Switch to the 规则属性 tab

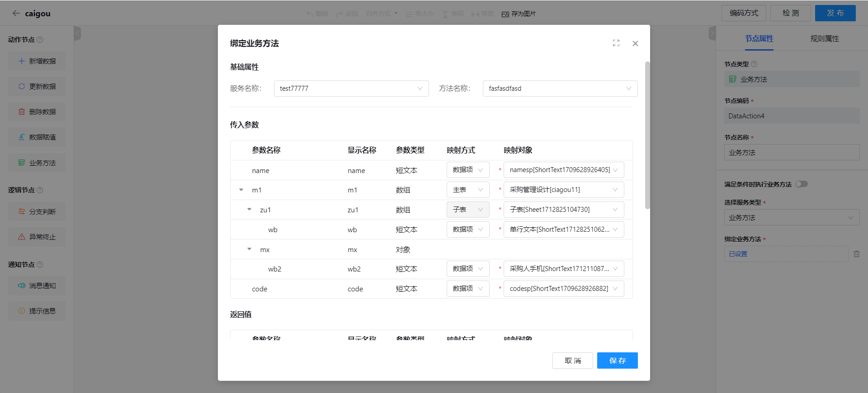[x=824, y=39]
